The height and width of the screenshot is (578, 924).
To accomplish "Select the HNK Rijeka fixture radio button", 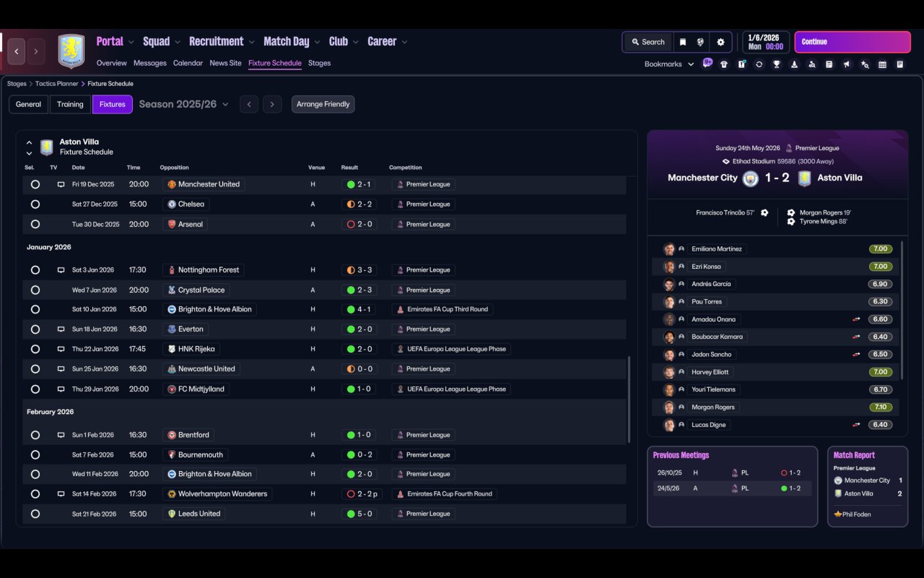I will (x=35, y=349).
